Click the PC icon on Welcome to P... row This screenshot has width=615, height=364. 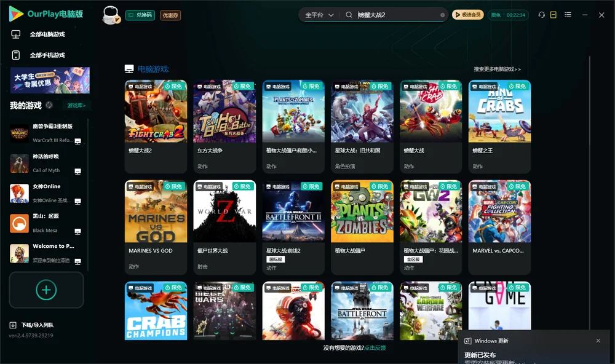77,262
